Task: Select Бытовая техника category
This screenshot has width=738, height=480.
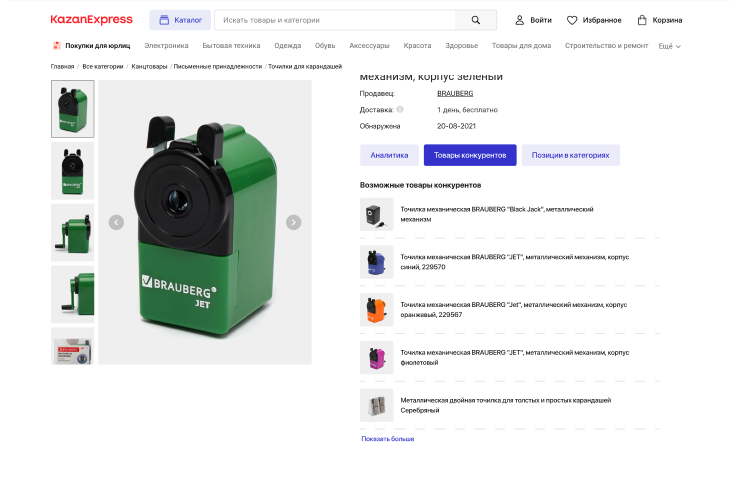Action: [x=231, y=46]
